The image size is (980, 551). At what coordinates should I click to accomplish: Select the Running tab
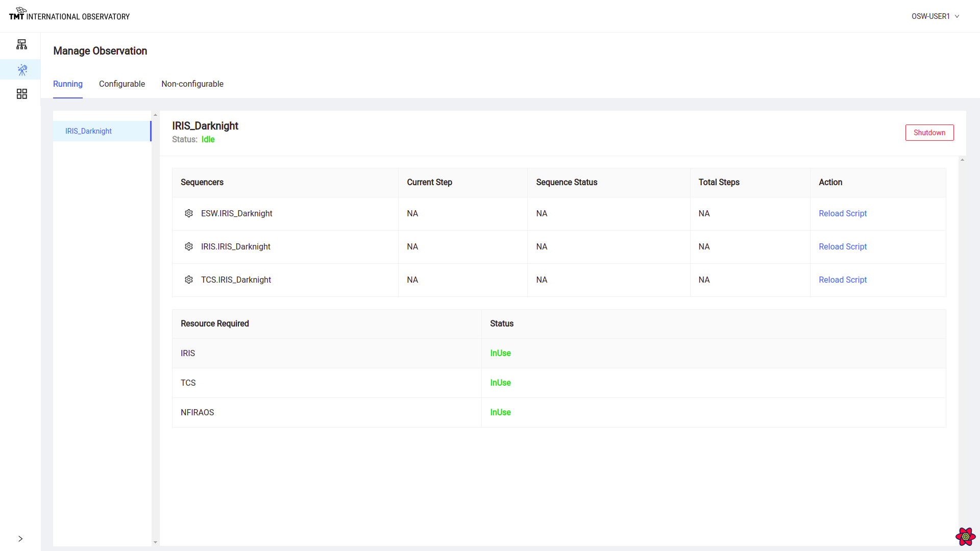[x=68, y=84]
